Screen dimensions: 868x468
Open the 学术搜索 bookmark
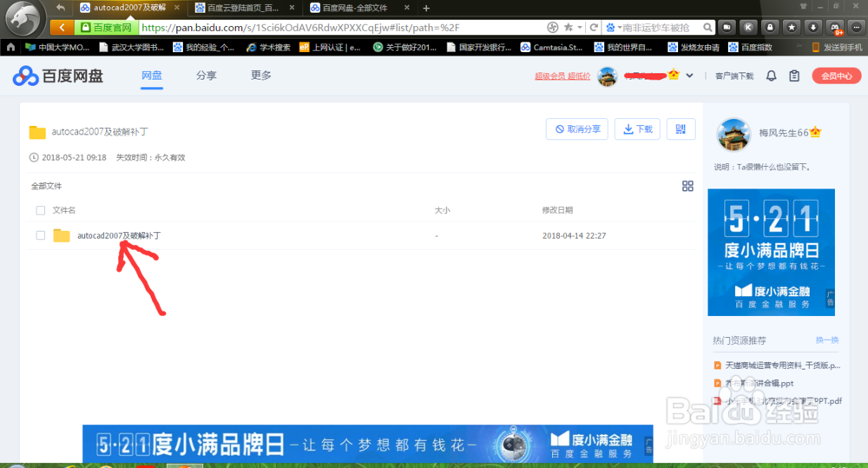pos(269,47)
